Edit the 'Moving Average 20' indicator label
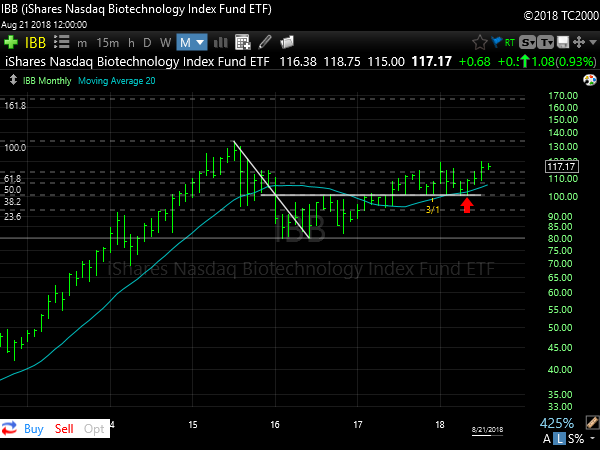This screenshot has height=450, width=600. 117,81
